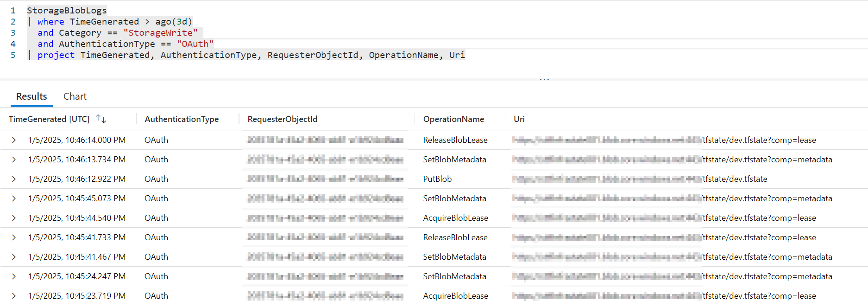
Task: Expand the row at 10:46:14.000 PM
Action: (14, 140)
